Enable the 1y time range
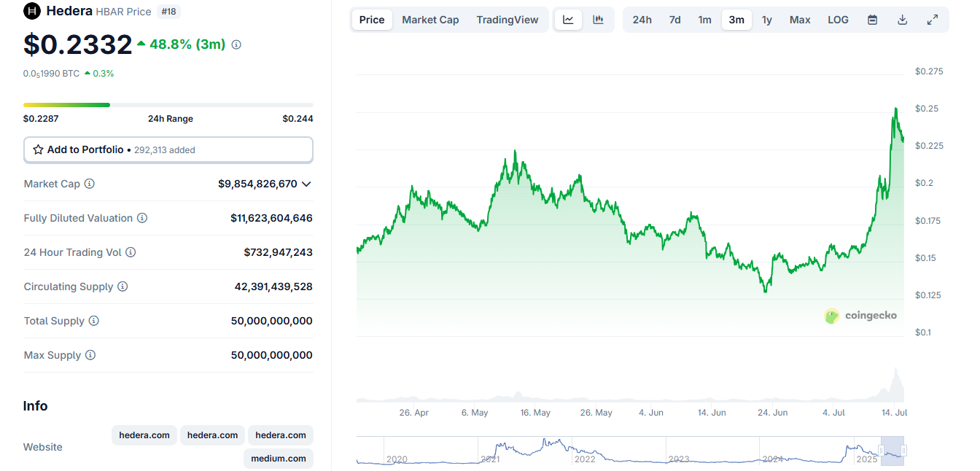The width and height of the screenshot is (980, 471). tap(766, 19)
